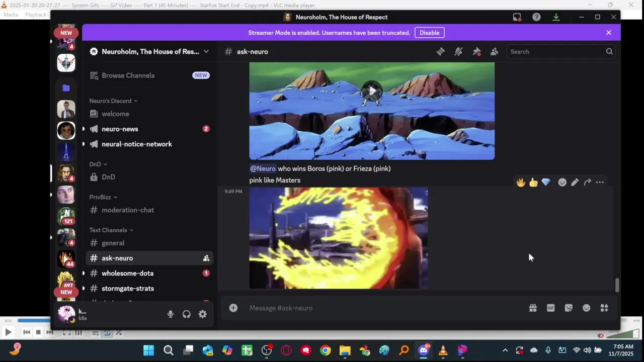
Task: Click VLC seek progress bar
Action: pyautogui.click(x=33, y=320)
